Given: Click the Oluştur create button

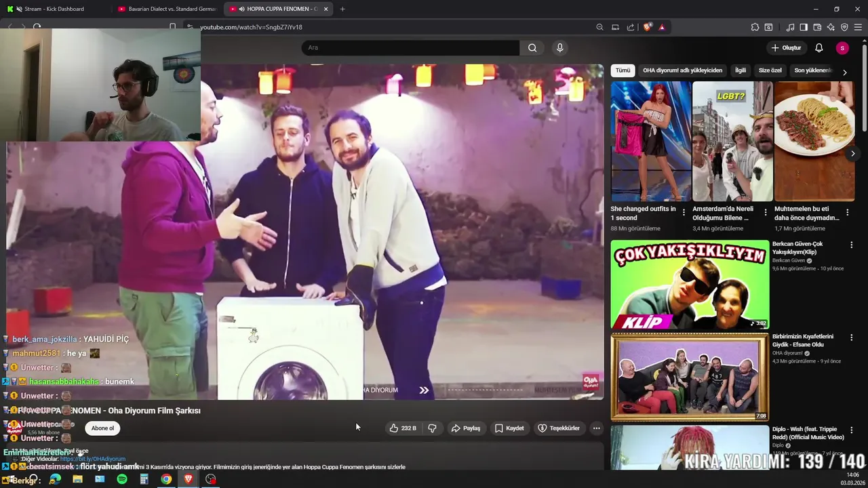Looking at the screenshot, I should (786, 47).
